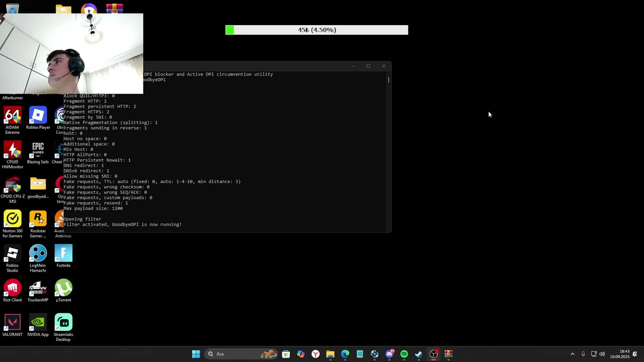
Task: Expand hidden system tray icons
Action: pos(572,354)
